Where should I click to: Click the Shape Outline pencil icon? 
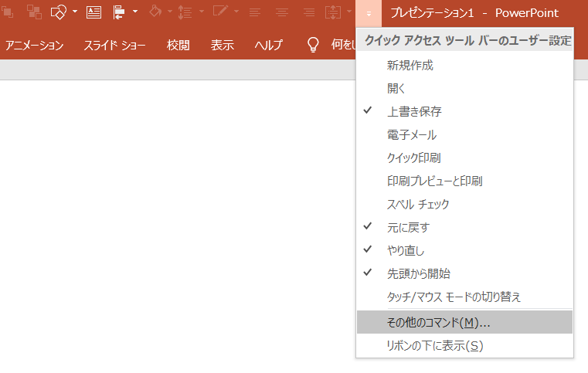(220, 11)
